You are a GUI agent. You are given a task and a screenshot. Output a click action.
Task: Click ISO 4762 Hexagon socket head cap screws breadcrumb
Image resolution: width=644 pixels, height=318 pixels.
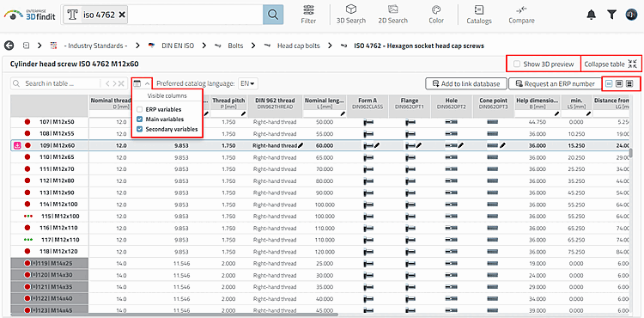pyautogui.click(x=419, y=46)
